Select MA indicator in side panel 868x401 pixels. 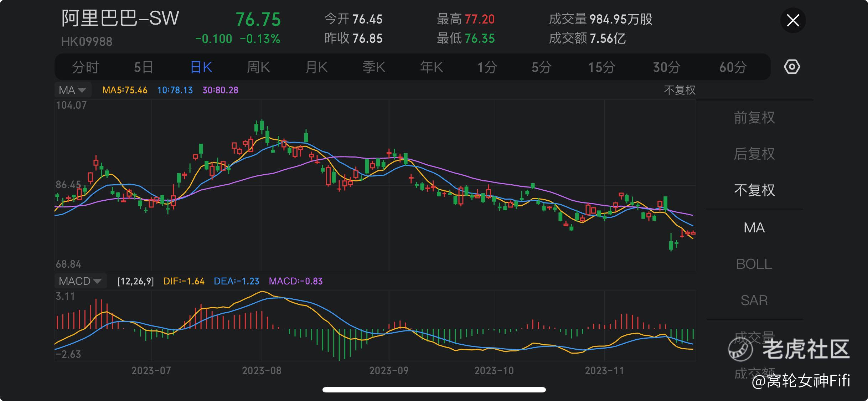pyautogui.click(x=754, y=228)
